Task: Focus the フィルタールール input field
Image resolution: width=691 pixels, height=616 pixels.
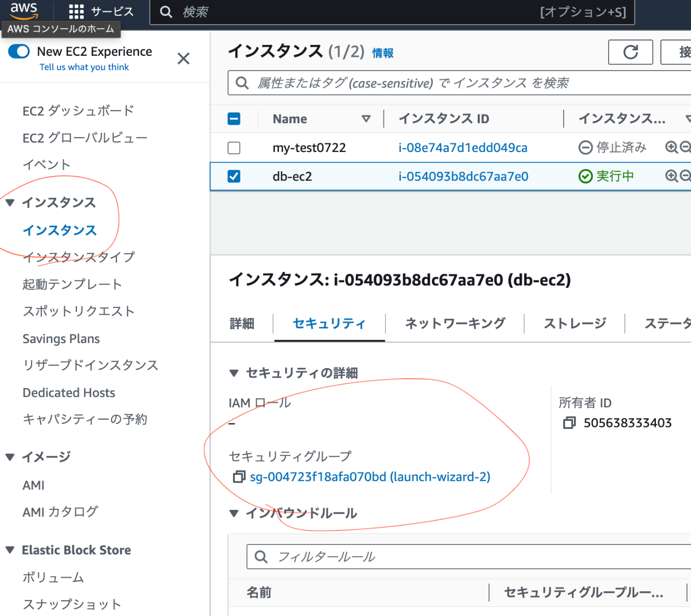Action: pos(469,557)
